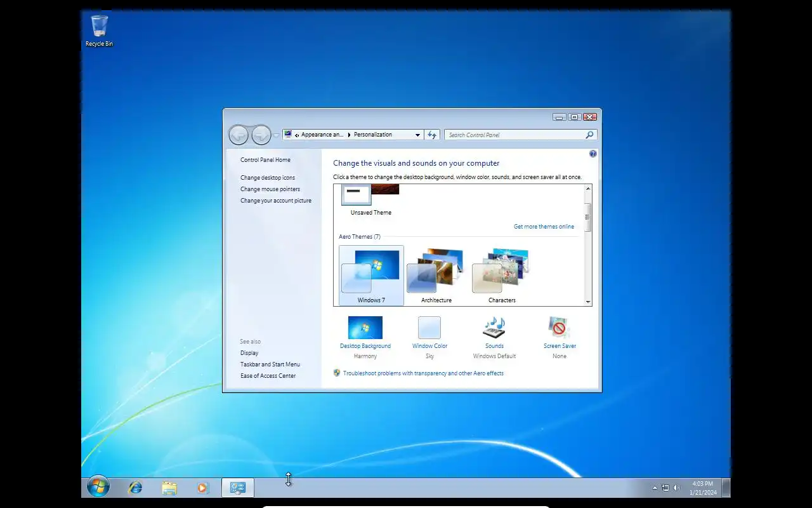Image resolution: width=812 pixels, height=508 pixels.
Task: Click the Sounds text link
Action: click(494, 346)
